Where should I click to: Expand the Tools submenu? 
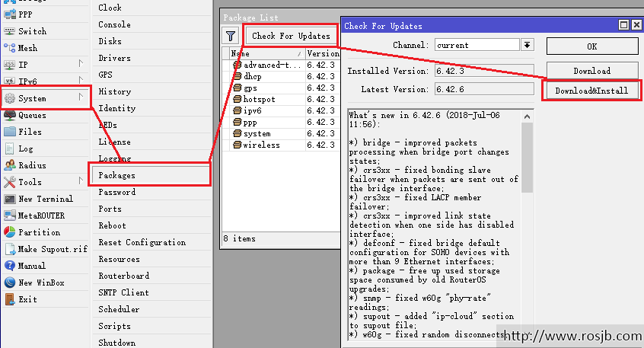(81, 182)
